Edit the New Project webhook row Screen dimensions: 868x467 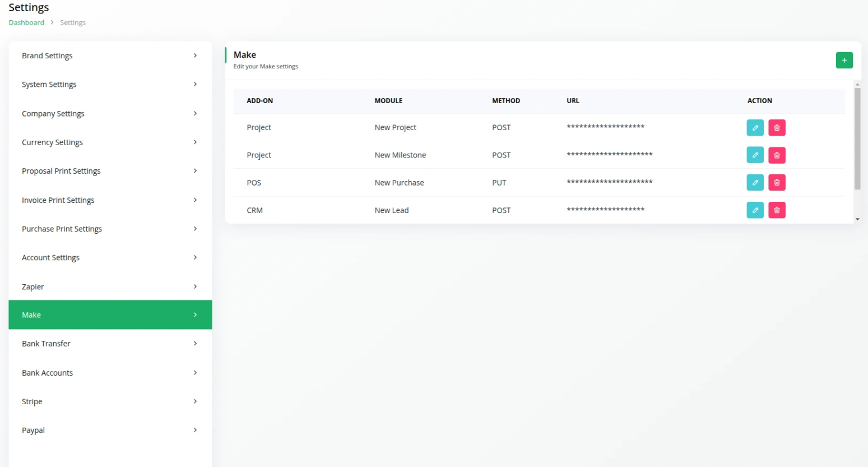pos(755,128)
